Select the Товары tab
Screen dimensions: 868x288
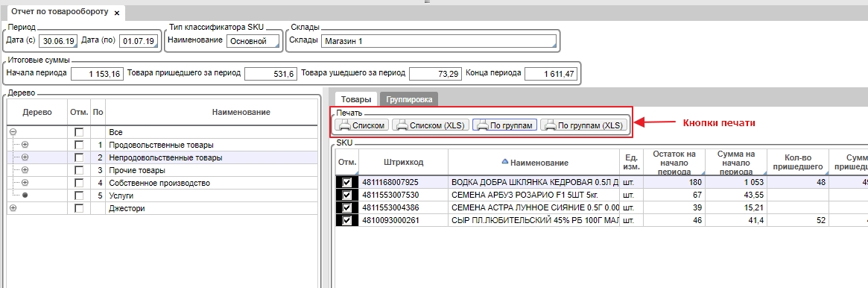tap(356, 100)
